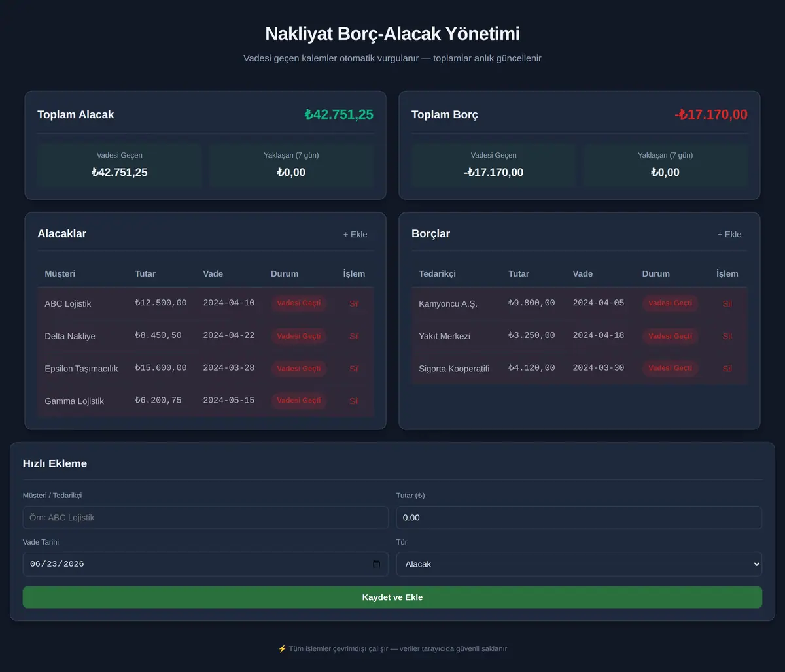Focus the Müşteri / Tedarikçi input field
Screen dimensions: 785x672
click(x=205, y=518)
